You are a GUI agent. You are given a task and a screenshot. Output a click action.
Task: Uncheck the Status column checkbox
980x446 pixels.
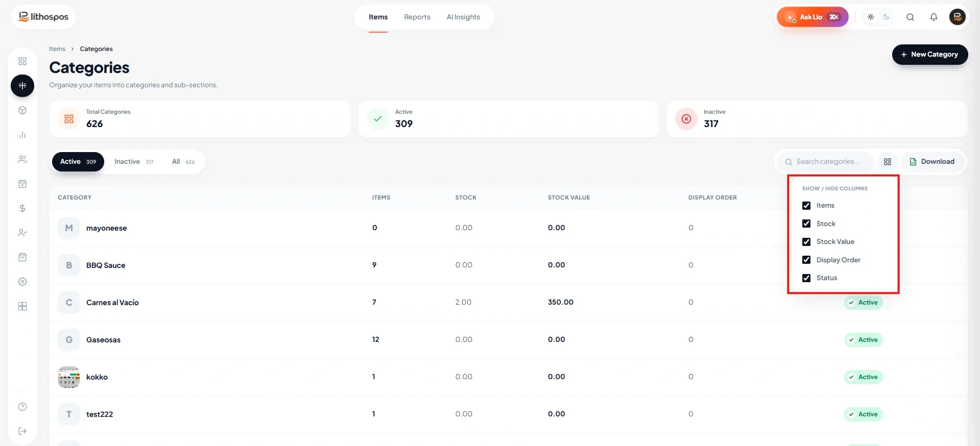click(806, 278)
